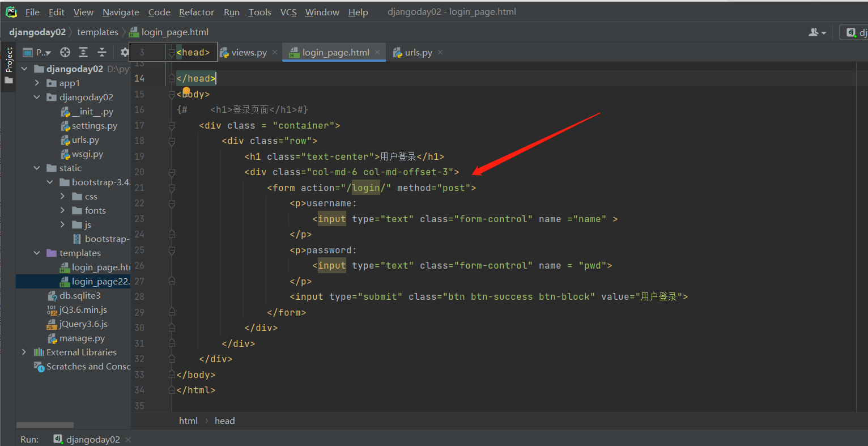Open the VCS menu
The image size is (868, 446).
coord(288,12)
